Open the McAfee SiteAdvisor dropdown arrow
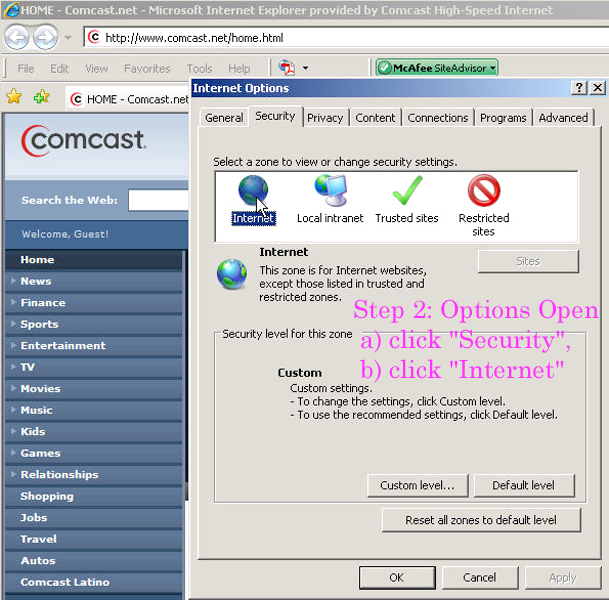609x600 pixels. pos(492,68)
